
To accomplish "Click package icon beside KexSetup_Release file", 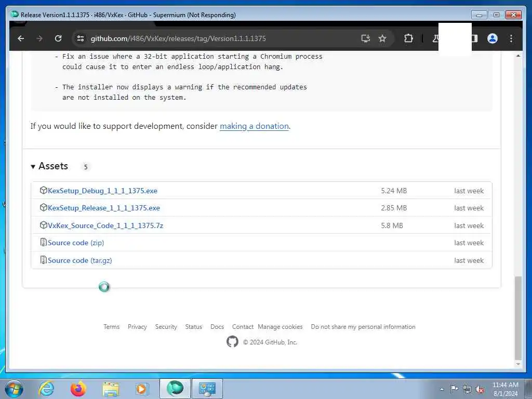I will tap(43, 208).
